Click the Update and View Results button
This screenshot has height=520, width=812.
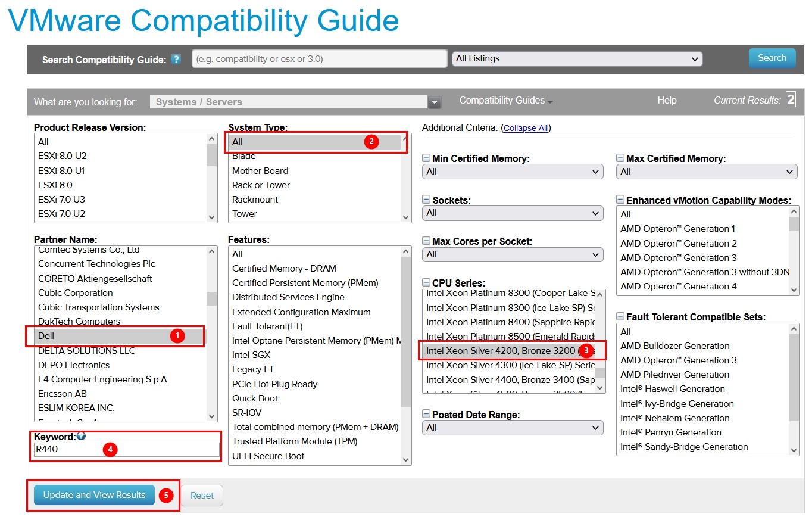94,495
